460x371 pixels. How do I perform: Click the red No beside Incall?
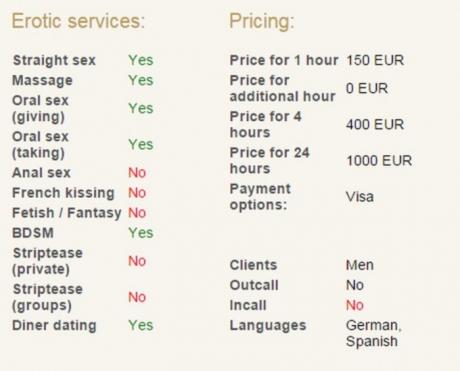point(355,305)
